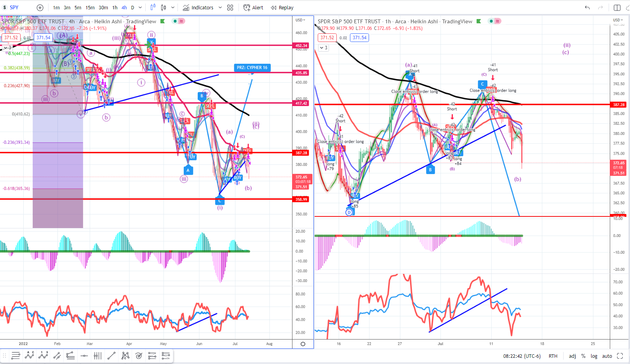Click the undo arrow

(x=587, y=7)
